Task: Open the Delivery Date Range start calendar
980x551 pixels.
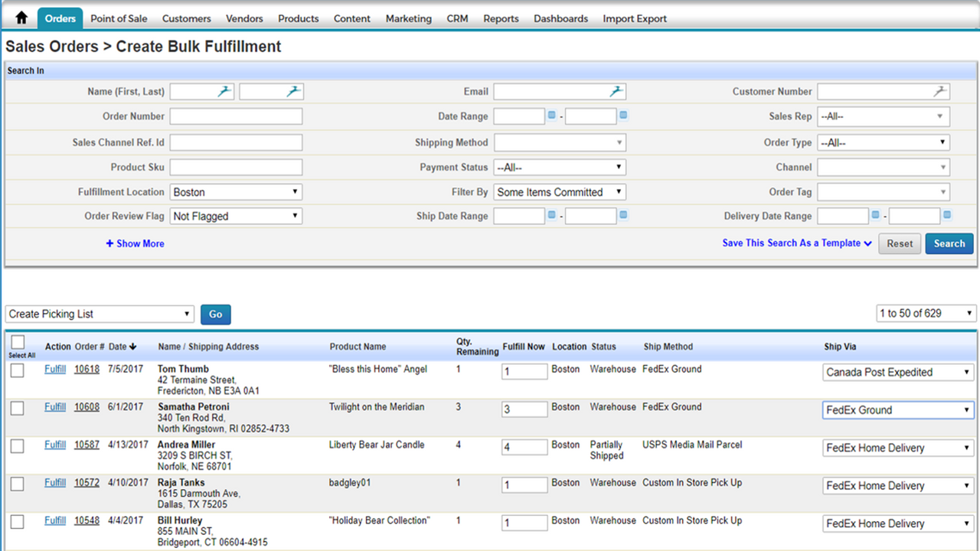Action: pyautogui.click(x=874, y=216)
